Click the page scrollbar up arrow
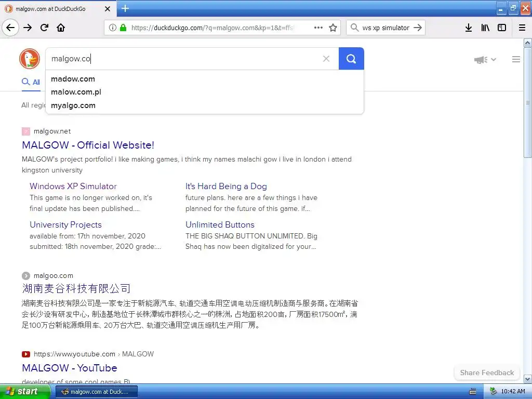 click(528, 43)
